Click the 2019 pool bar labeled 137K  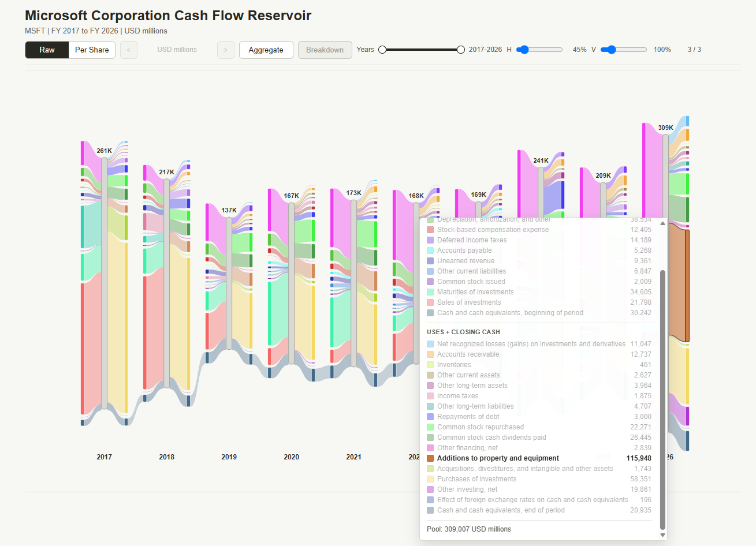229,283
